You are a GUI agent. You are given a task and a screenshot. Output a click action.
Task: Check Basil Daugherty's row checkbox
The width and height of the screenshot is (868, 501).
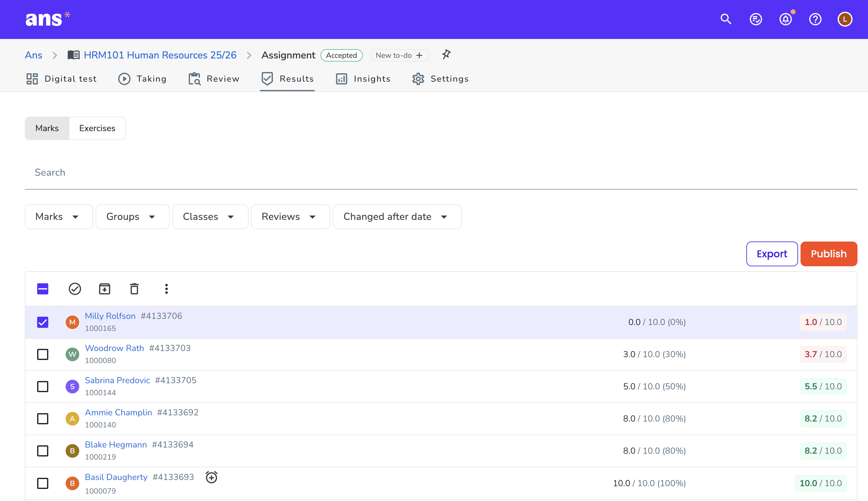(x=43, y=483)
